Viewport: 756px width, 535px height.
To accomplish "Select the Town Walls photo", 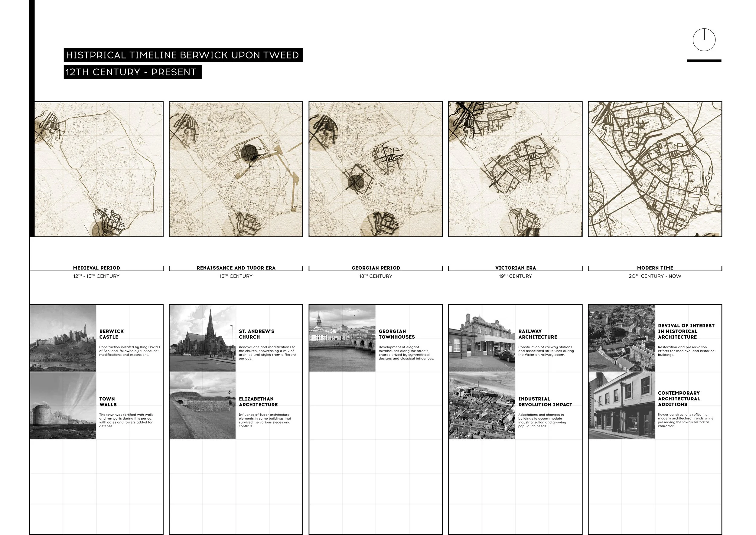I will click(x=63, y=406).
